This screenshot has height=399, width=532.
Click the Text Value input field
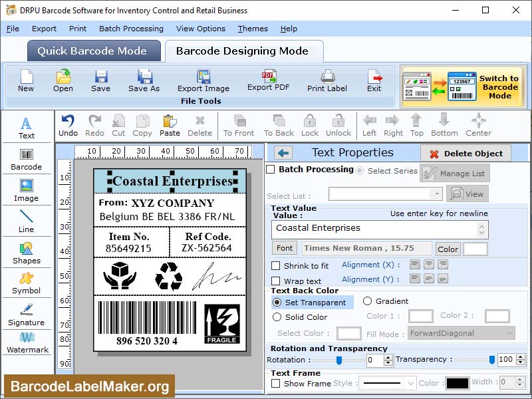[x=376, y=229]
